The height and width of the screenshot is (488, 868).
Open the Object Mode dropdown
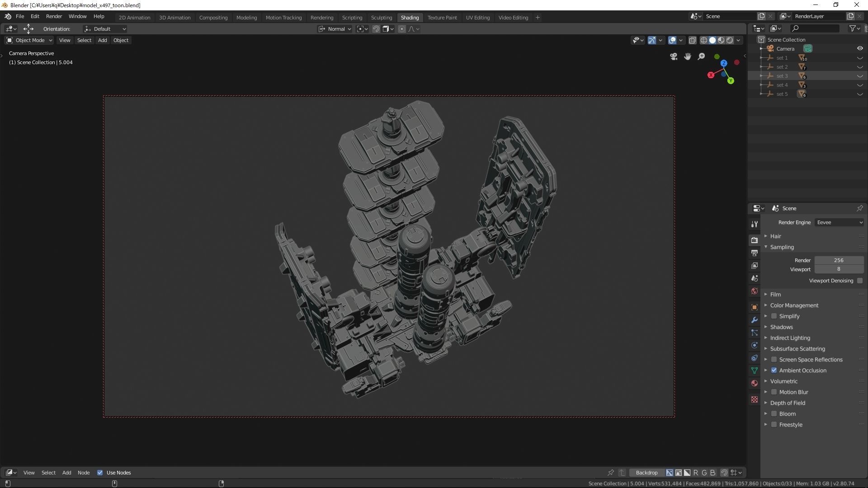point(29,40)
